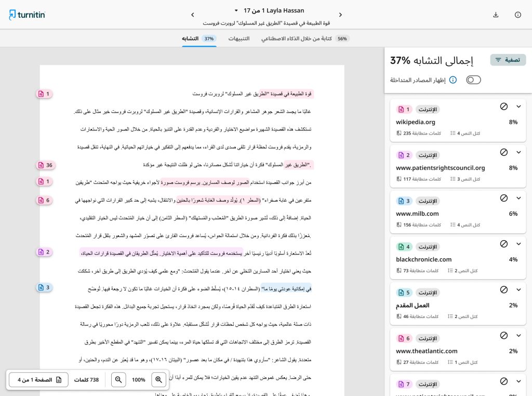The width and height of the screenshot is (532, 396).
Task: Click the info icon beside overlapping sources label
Action: [453, 80]
